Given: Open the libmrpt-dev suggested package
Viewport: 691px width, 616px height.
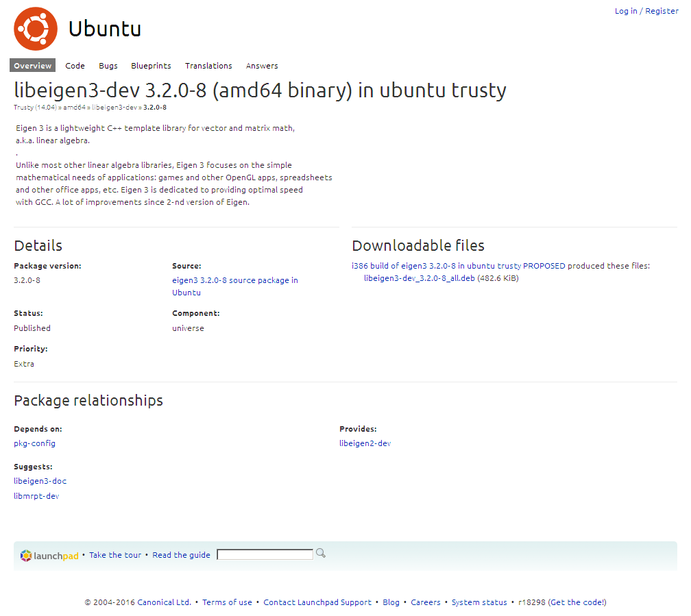Looking at the screenshot, I should tap(36, 495).
